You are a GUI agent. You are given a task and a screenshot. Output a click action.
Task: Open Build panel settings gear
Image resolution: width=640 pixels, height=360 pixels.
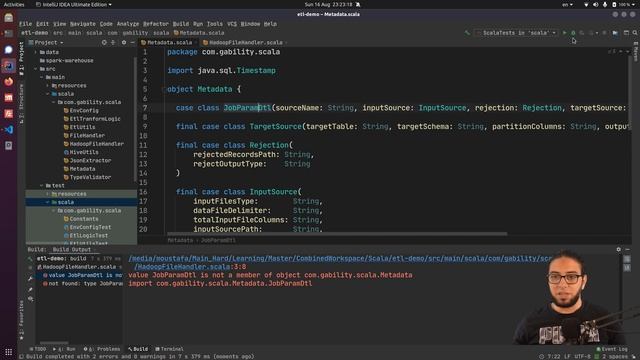[618, 249]
